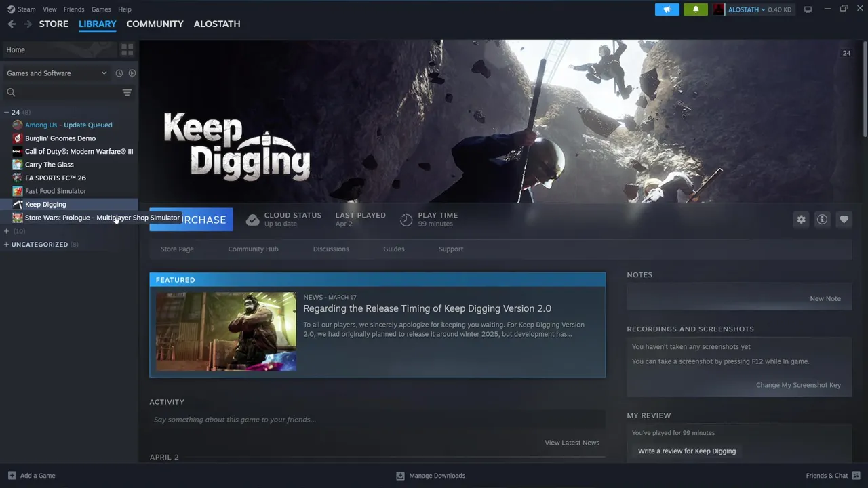Click Change My Screenshot Key
The image size is (868, 488).
click(798, 385)
